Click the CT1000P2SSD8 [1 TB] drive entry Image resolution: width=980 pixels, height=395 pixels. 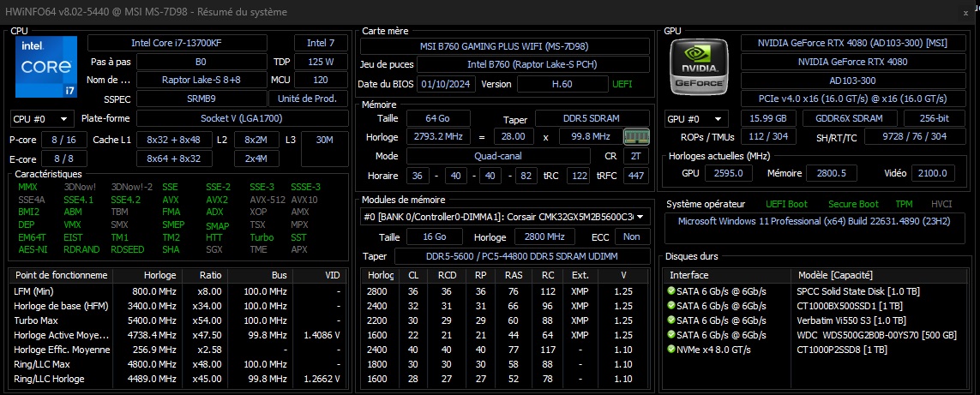pyautogui.click(x=841, y=350)
